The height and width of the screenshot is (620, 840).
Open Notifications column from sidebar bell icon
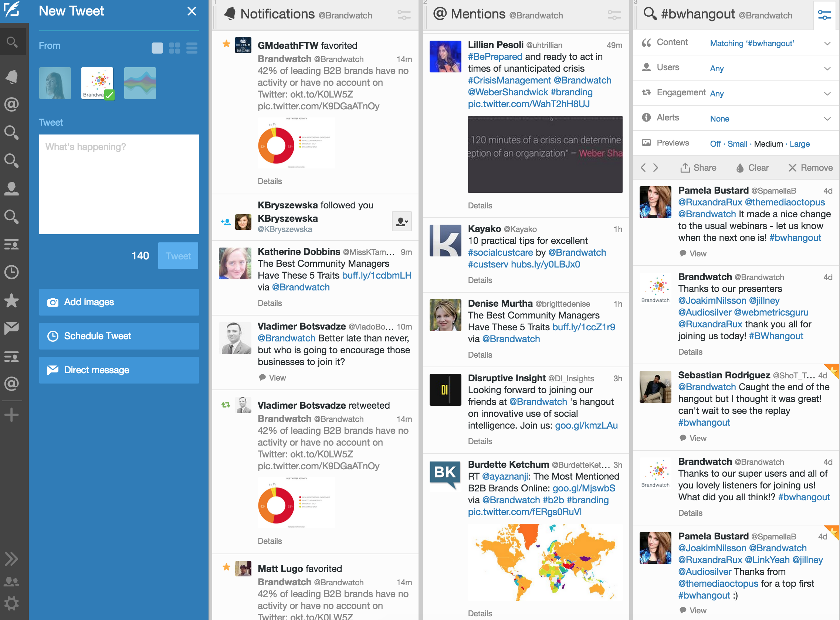click(x=11, y=76)
